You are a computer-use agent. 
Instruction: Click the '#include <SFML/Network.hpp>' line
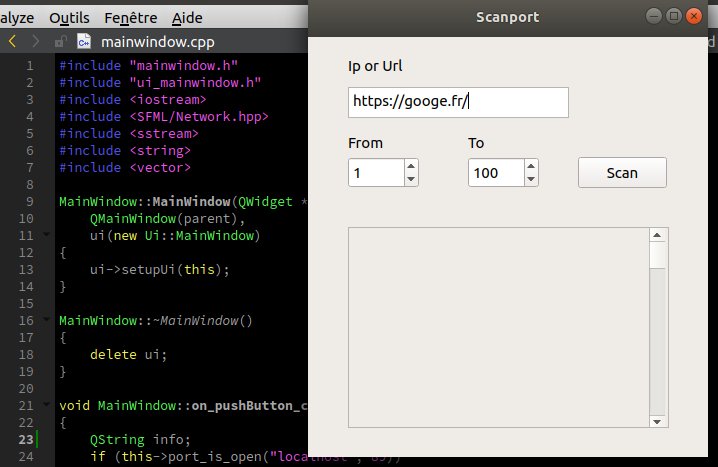[164, 117]
